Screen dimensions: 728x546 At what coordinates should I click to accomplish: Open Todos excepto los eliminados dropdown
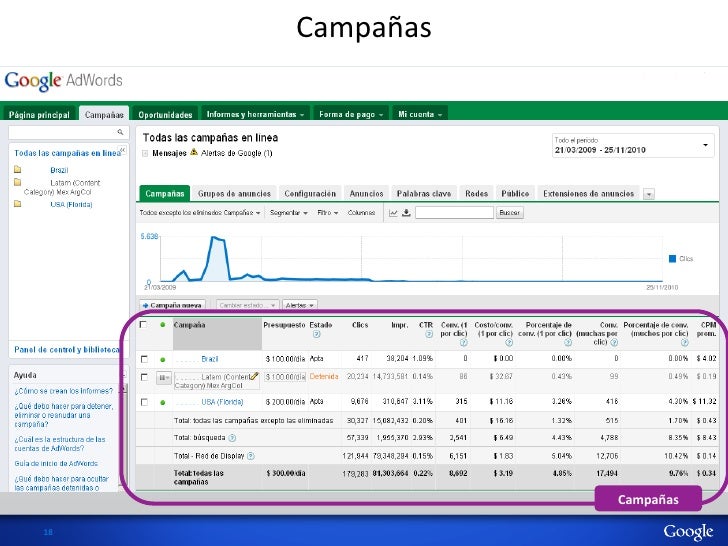tap(200, 213)
